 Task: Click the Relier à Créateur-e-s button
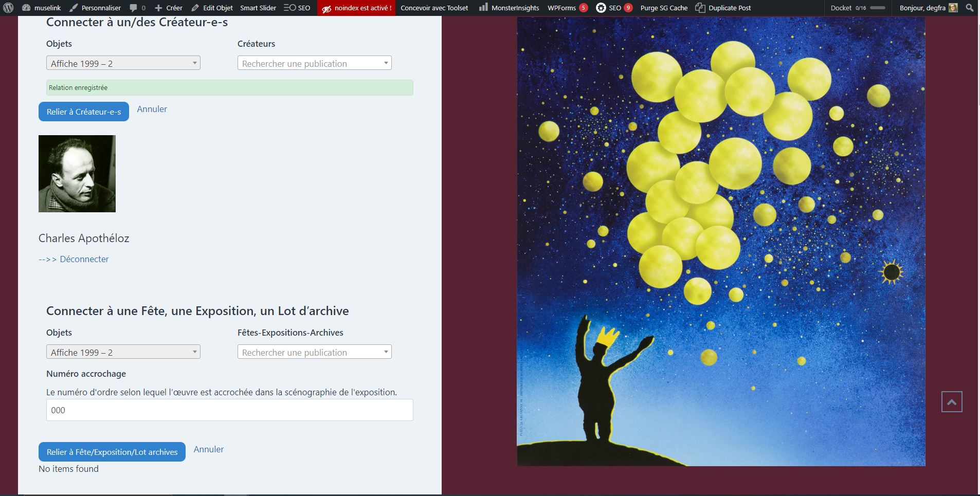coord(84,112)
